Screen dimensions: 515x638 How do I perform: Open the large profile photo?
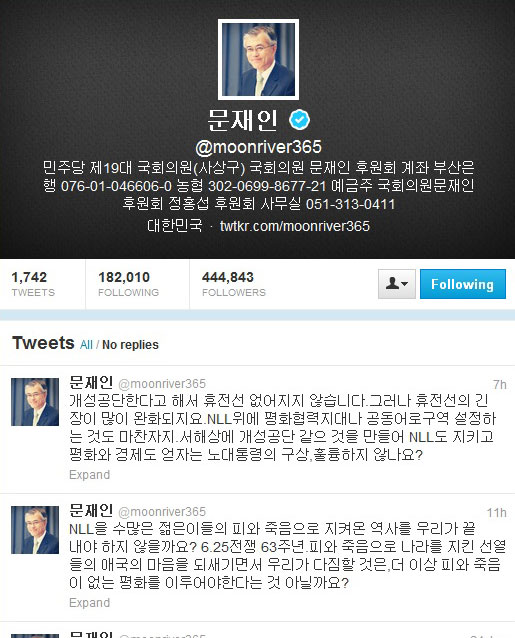pos(258,59)
